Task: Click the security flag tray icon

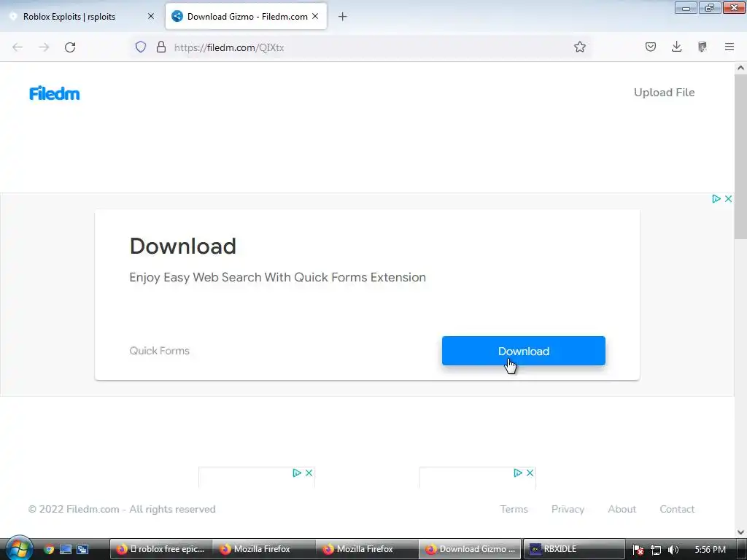Action: pos(638,550)
